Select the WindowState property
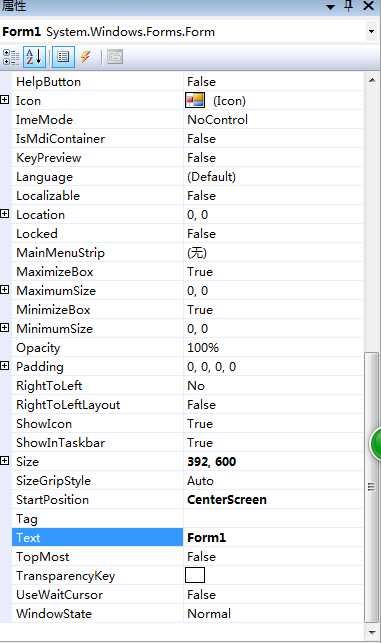The width and height of the screenshot is (381, 643). tap(54, 614)
